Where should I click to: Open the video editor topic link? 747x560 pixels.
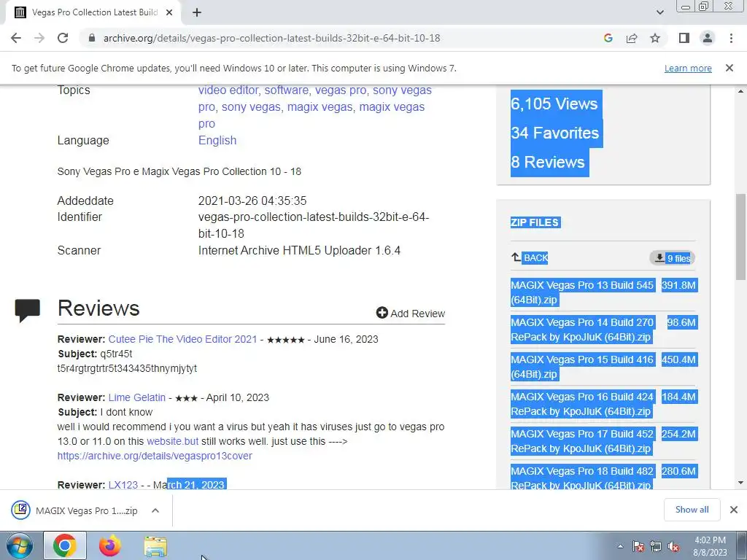[228, 90]
